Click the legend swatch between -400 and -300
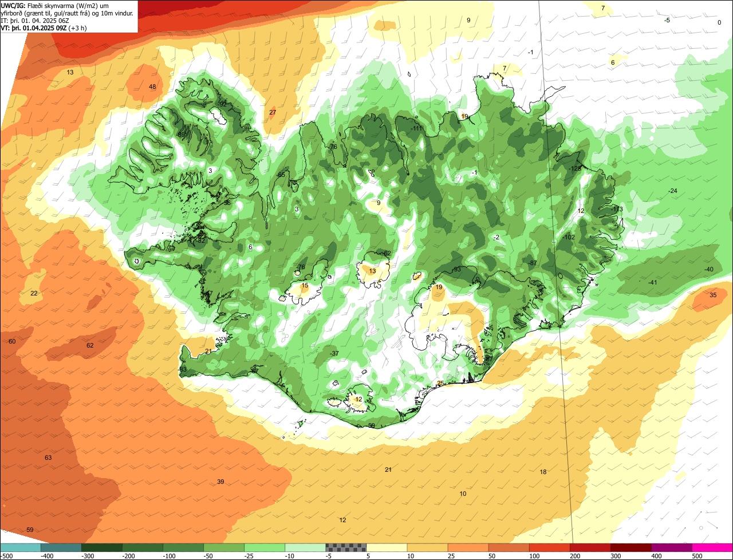 point(61,547)
